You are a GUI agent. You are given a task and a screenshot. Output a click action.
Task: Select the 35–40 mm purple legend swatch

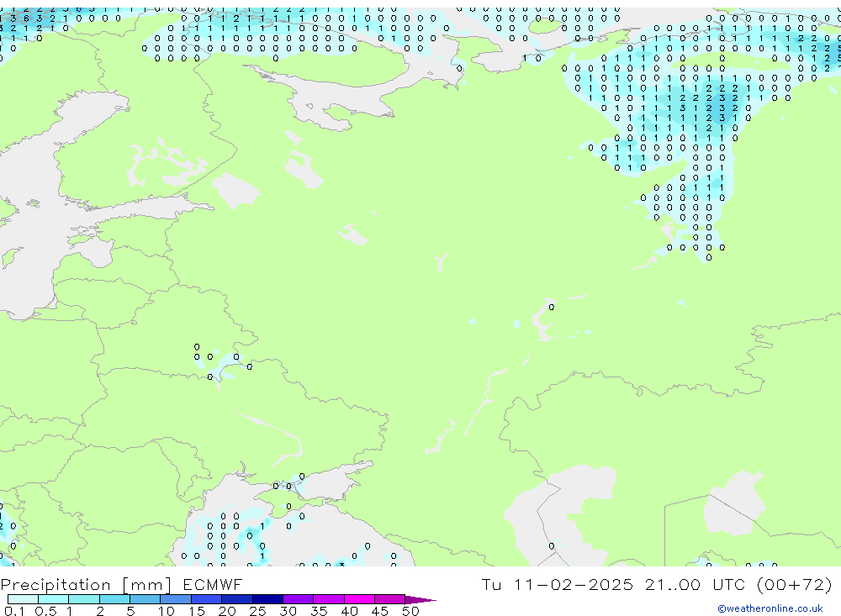pyautogui.click(x=328, y=599)
